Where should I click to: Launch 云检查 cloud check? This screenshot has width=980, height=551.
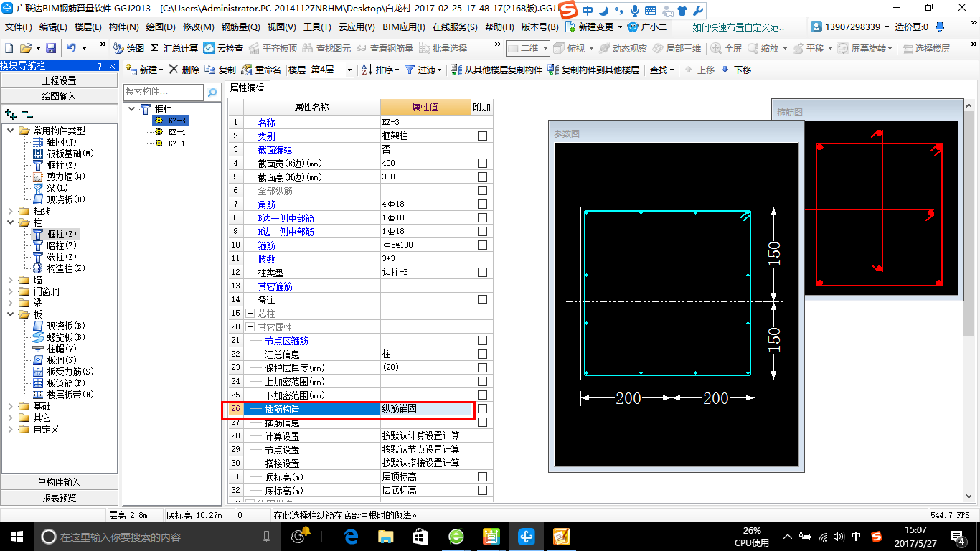223,48
